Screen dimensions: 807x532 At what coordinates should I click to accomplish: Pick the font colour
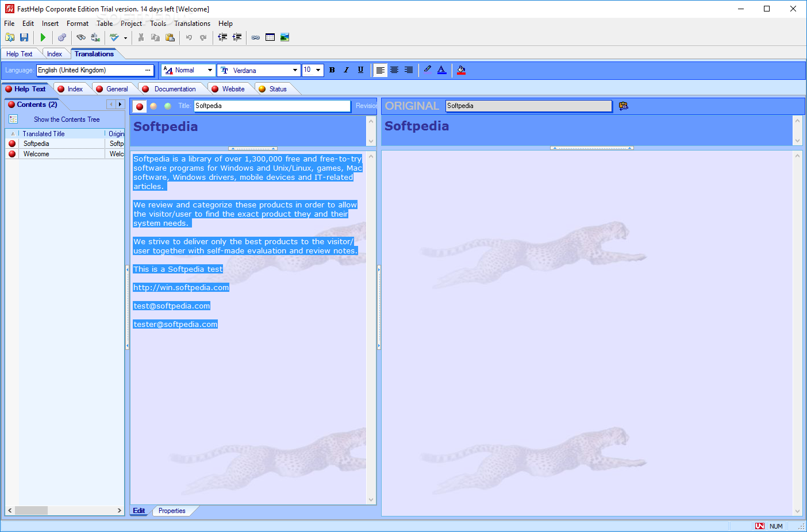point(441,70)
